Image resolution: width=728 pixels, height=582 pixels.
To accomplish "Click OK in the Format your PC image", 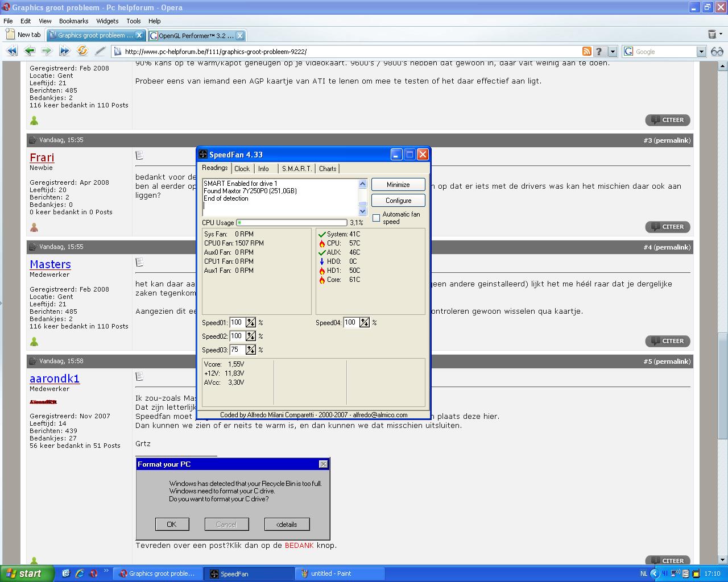I will [x=172, y=524].
